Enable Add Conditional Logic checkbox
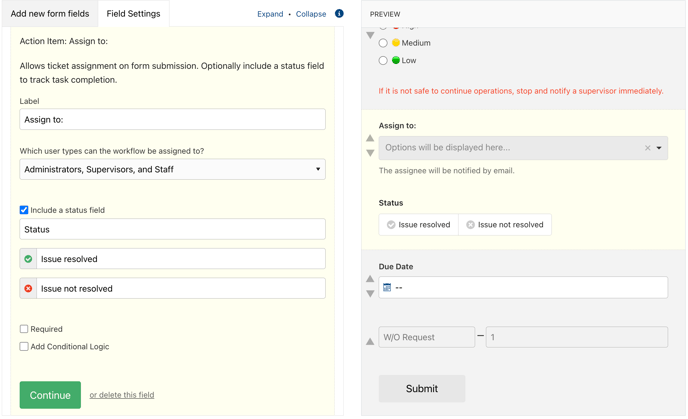Image resolution: width=688 pixels, height=419 pixels. pyautogui.click(x=24, y=346)
